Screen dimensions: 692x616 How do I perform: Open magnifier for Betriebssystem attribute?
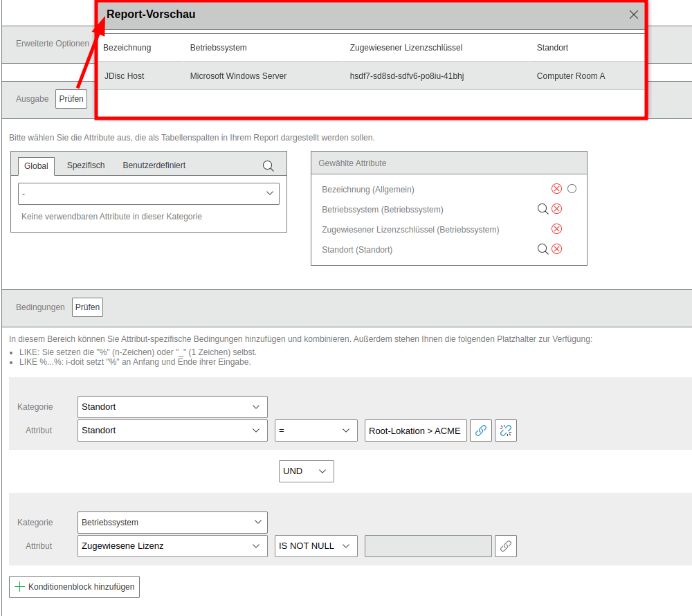click(x=543, y=209)
